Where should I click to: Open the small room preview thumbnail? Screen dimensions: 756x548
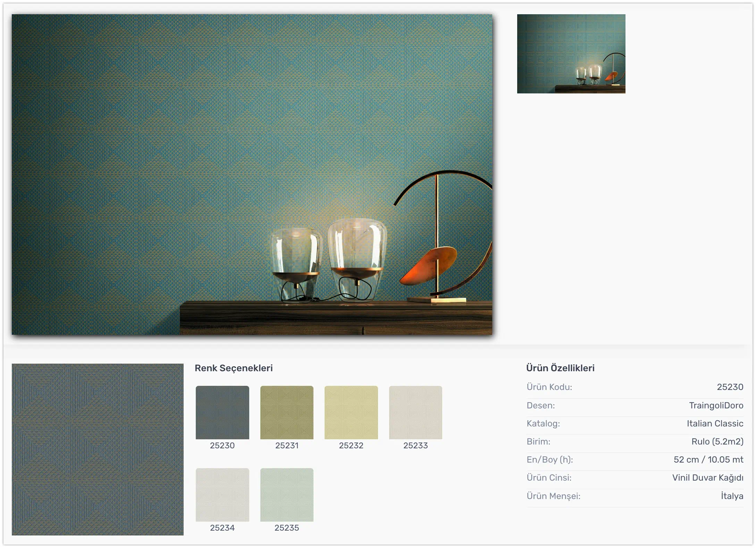571,54
